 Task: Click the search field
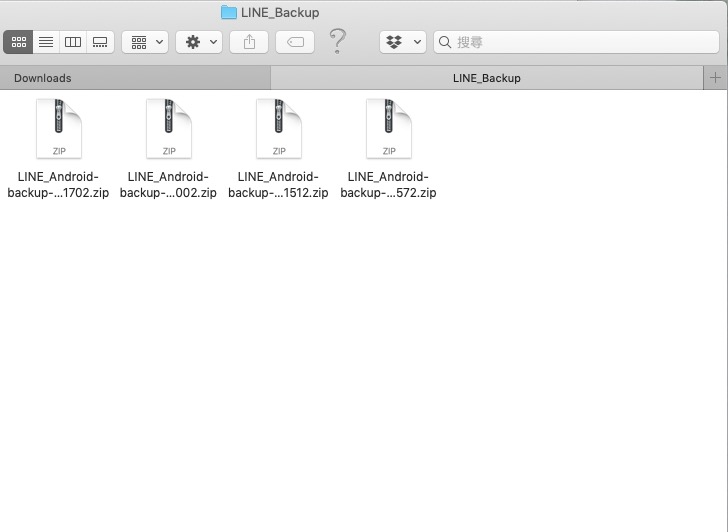click(x=576, y=42)
